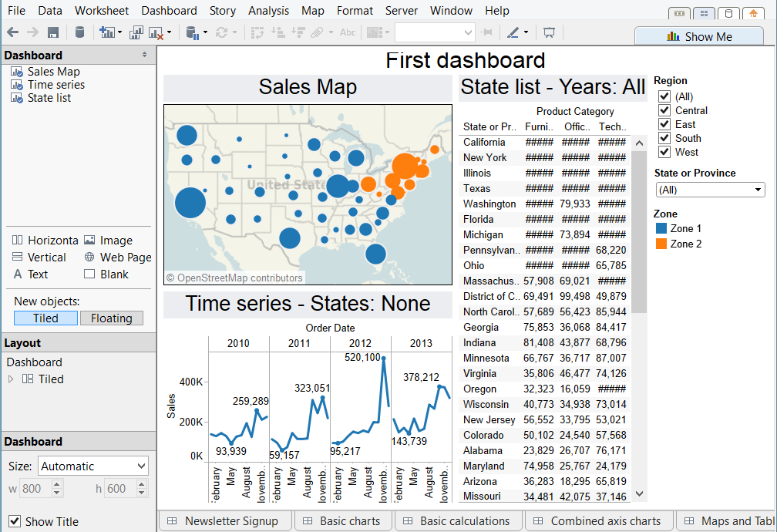Viewport: 777px width, 532px height.
Task: Click the orange Zone 2 legend swatch
Action: (x=661, y=244)
